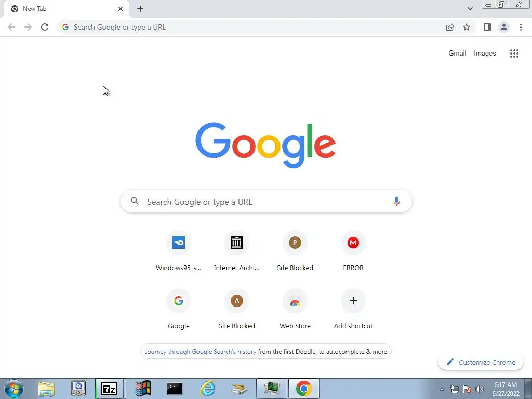The image size is (532, 399).
Task: Open the ERROR shortcut with the red M icon
Action: tap(353, 251)
